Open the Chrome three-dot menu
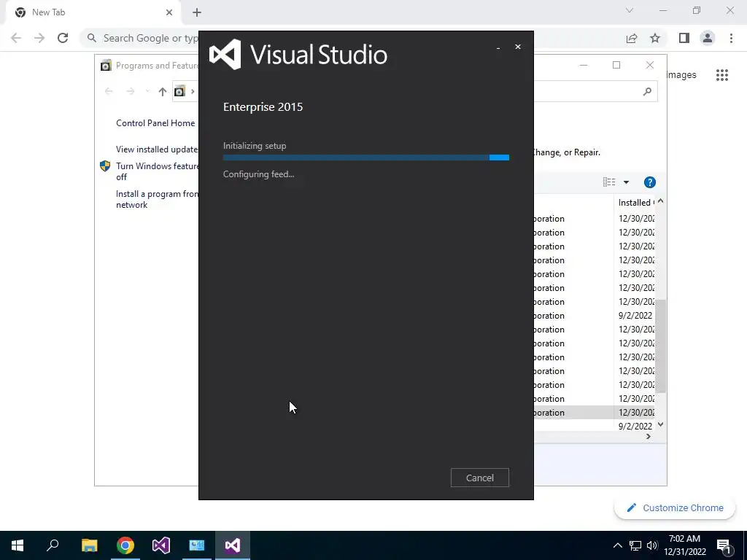747x560 pixels. click(731, 38)
